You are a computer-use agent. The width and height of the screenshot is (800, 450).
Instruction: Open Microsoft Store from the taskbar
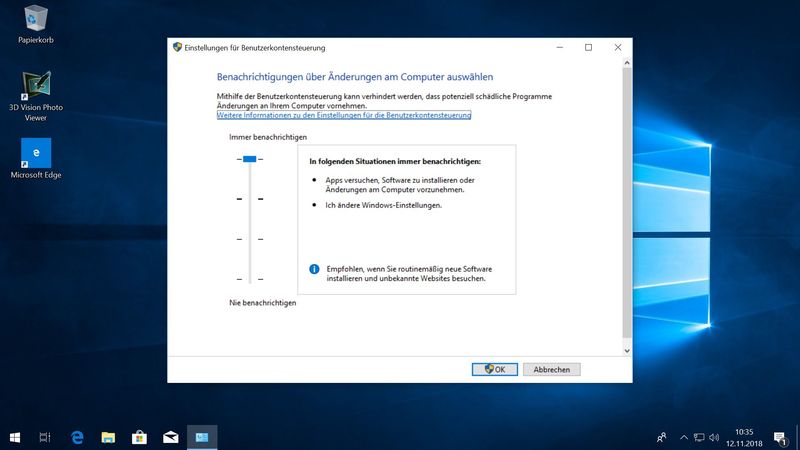139,437
